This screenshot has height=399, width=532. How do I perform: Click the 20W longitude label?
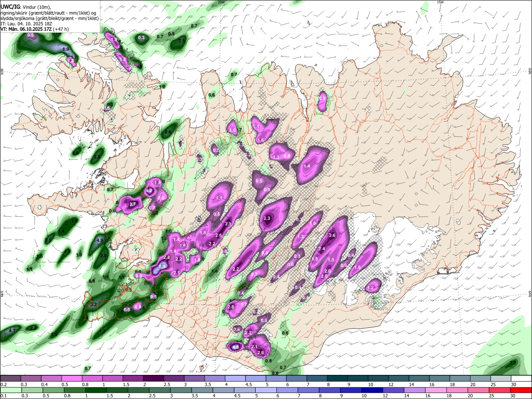(x=221, y=2)
